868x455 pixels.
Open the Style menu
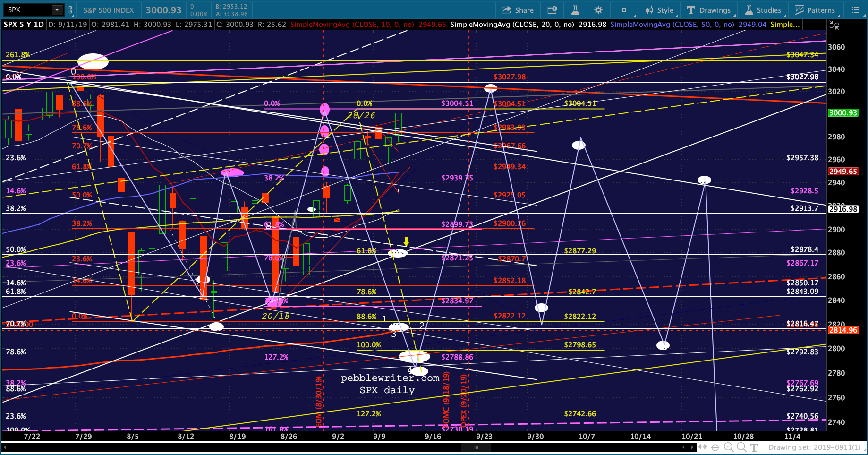tap(660, 10)
